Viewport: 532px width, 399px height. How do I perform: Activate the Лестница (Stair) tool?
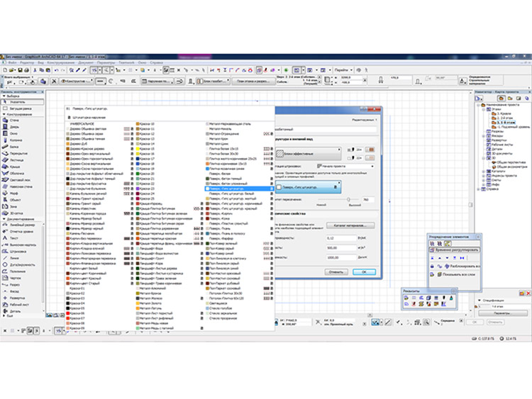(x=16, y=159)
